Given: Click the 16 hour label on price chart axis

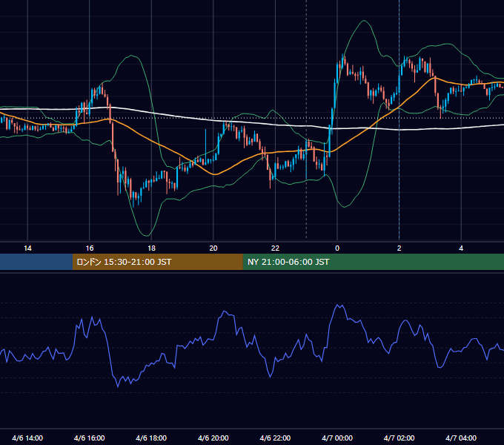Looking at the screenshot, I should (x=90, y=248).
